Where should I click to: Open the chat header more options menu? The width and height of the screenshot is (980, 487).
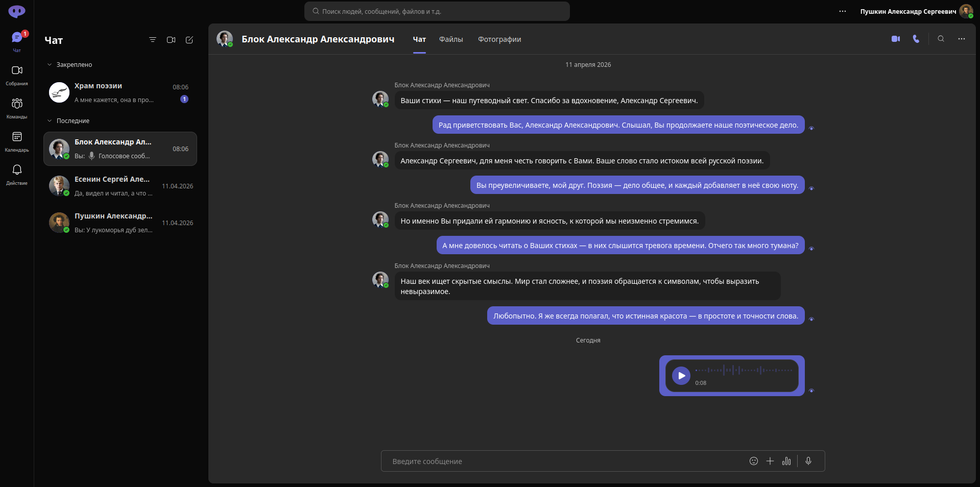962,39
